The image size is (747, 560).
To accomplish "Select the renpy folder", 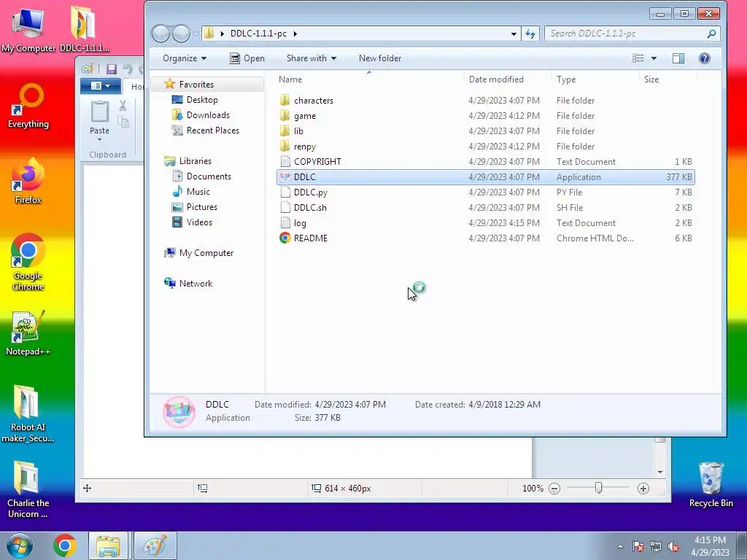I will click(x=485, y=146).
